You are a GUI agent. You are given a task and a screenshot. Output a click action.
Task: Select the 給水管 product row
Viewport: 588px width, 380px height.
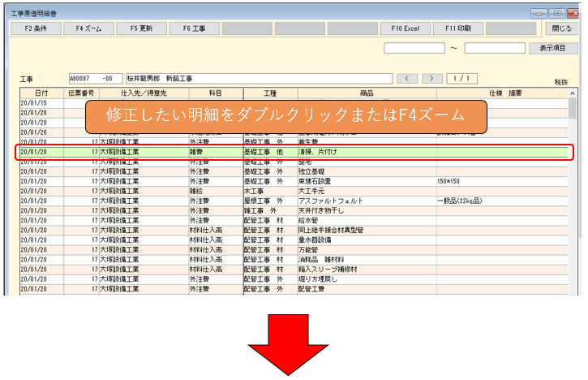[x=294, y=220]
